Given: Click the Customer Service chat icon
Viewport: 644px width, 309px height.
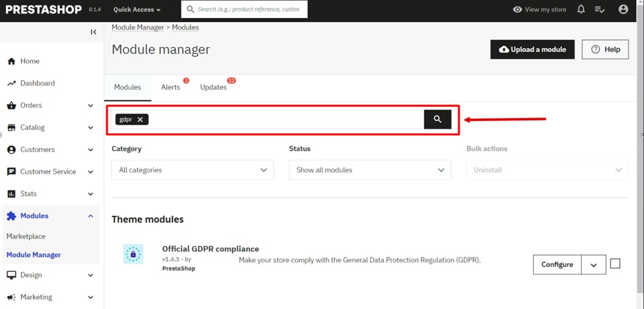Looking at the screenshot, I should click(x=12, y=172).
